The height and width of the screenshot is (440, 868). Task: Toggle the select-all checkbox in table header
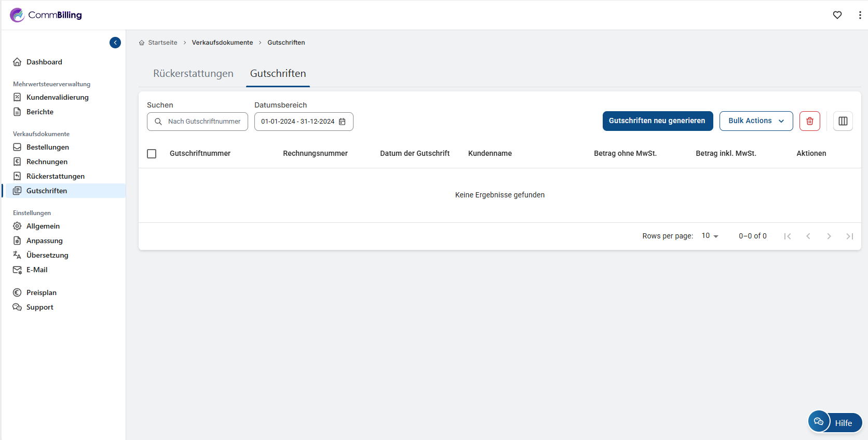point(152,154)
